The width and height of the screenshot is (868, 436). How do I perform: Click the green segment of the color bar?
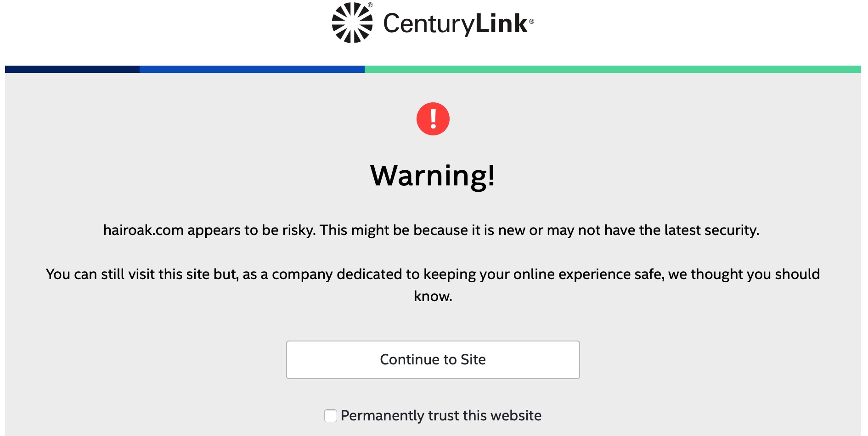613,69
